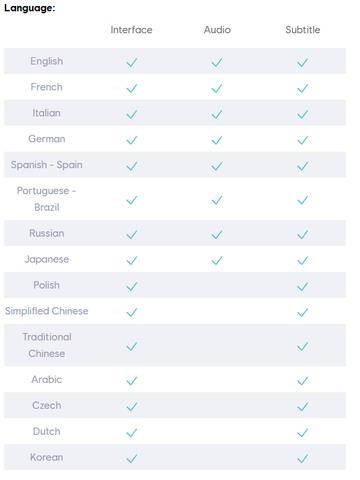Click the Dutch Subtitle checkmark

pos(303,433)
